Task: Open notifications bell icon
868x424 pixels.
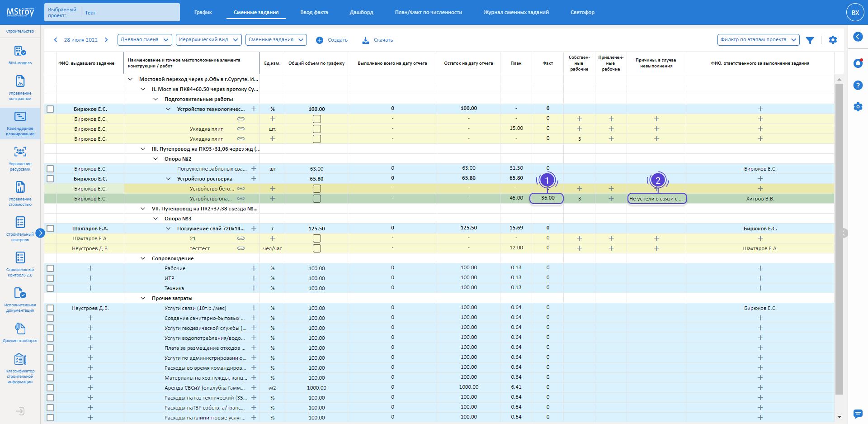Action: [x=858, y=63]
